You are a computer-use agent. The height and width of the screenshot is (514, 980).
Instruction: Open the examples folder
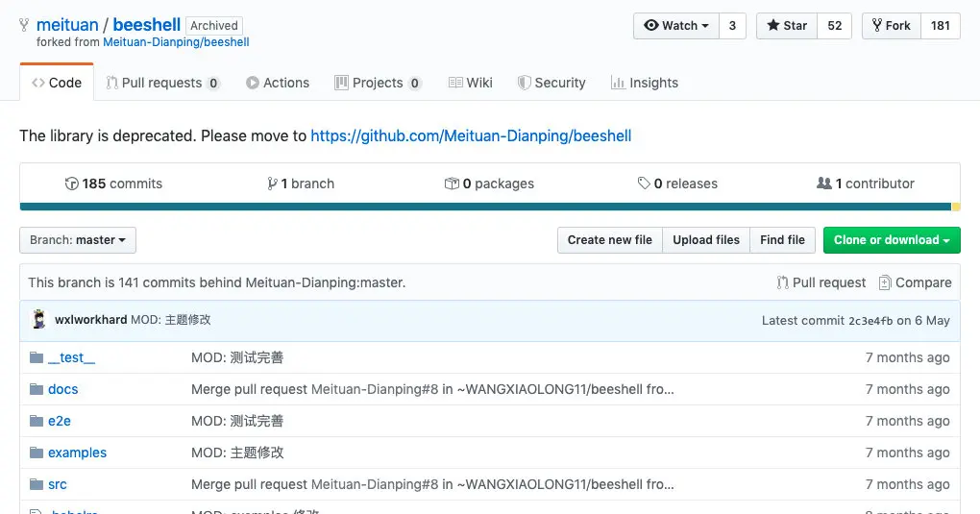click(x=78, y=453)
